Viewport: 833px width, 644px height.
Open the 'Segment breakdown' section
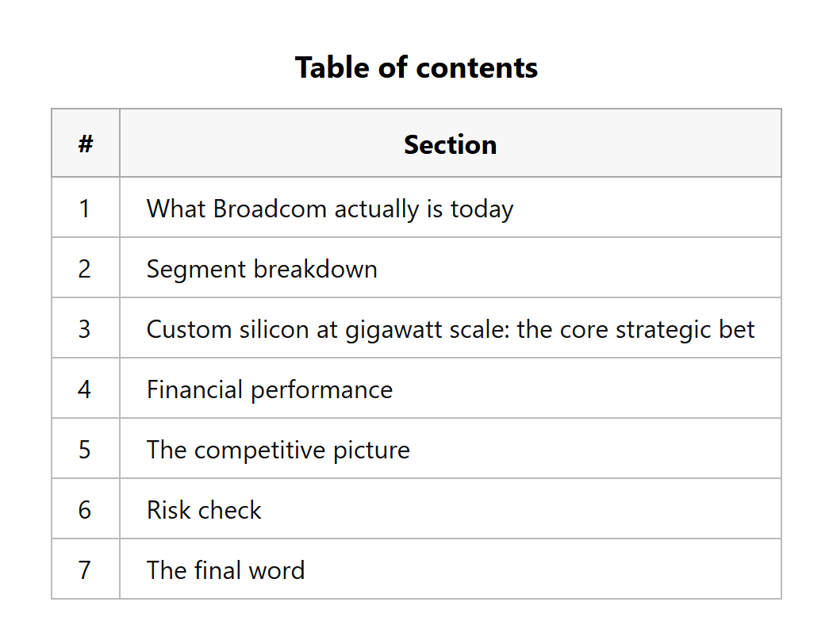pyautogui.click(x=262, y=269)
